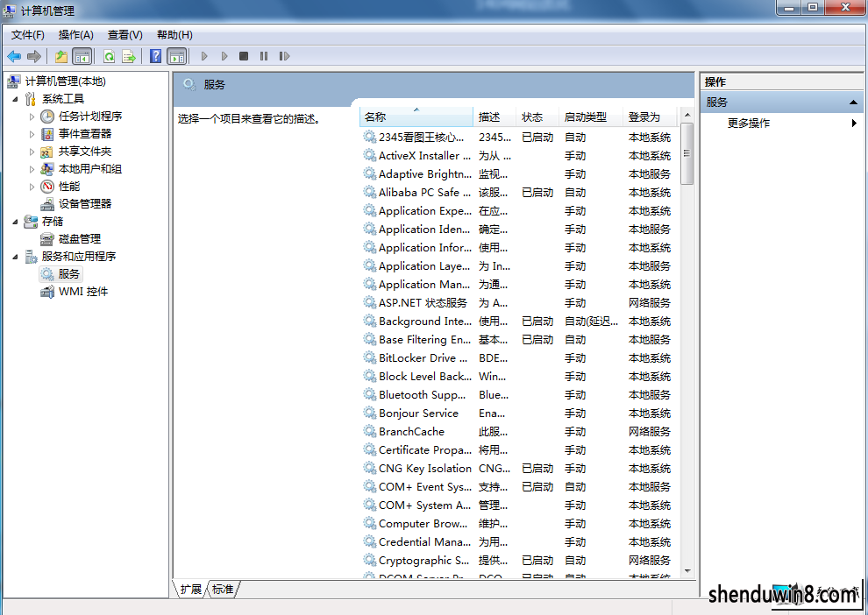Switch to the 标准 tab
868x615 pixels.
(x=223, y=589)
